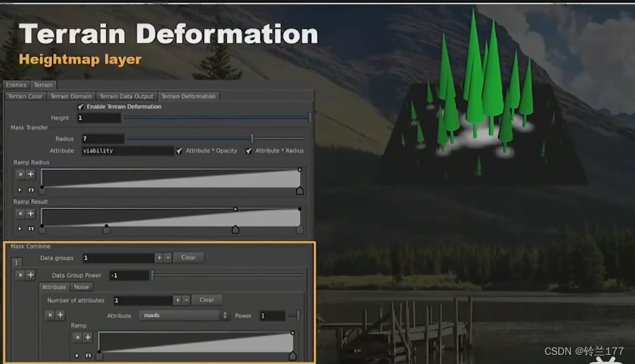Remove the roads attribute entry with X

pyautogui.click(x=50, y=315)
